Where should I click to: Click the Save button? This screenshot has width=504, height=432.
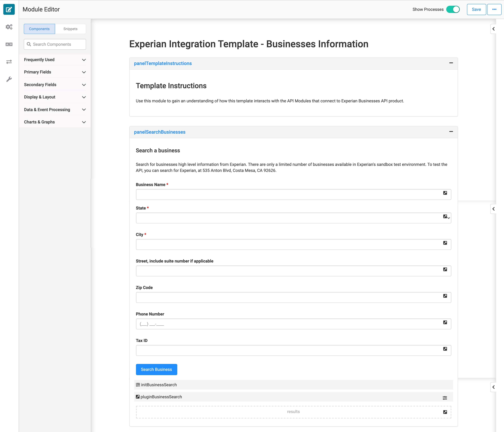point(476,9)
